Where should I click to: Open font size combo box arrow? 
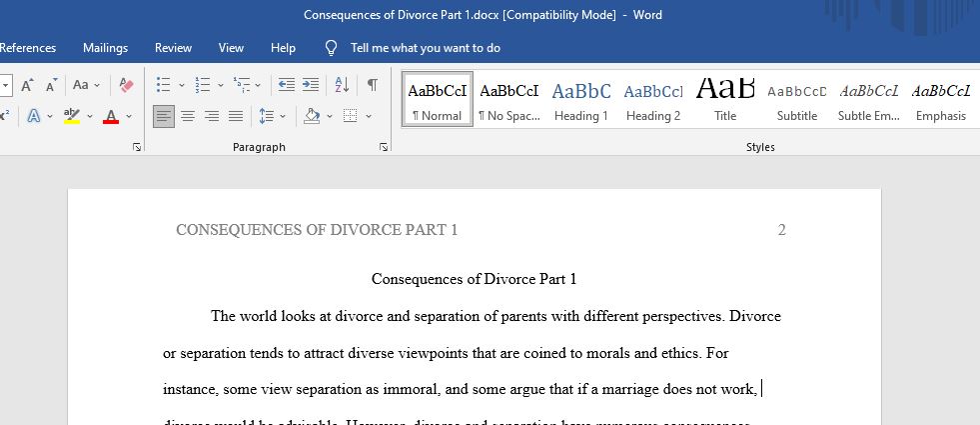[6, 85]
